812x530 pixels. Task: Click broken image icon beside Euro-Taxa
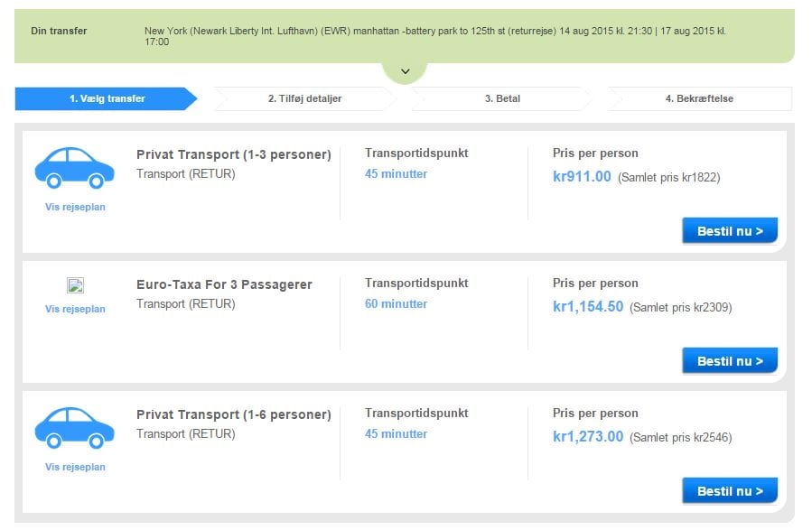click(x=75, y=285)
